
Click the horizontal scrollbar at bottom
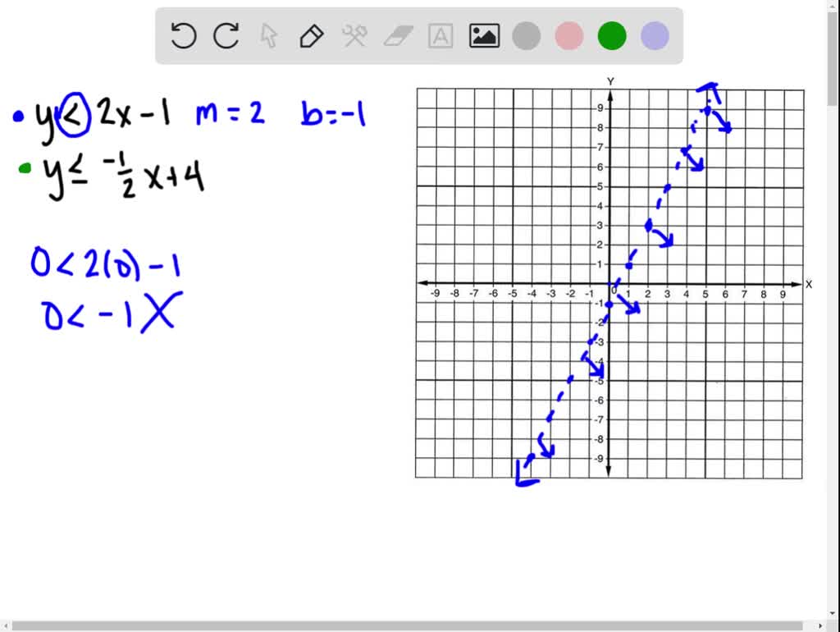click(x=407, y=626)
